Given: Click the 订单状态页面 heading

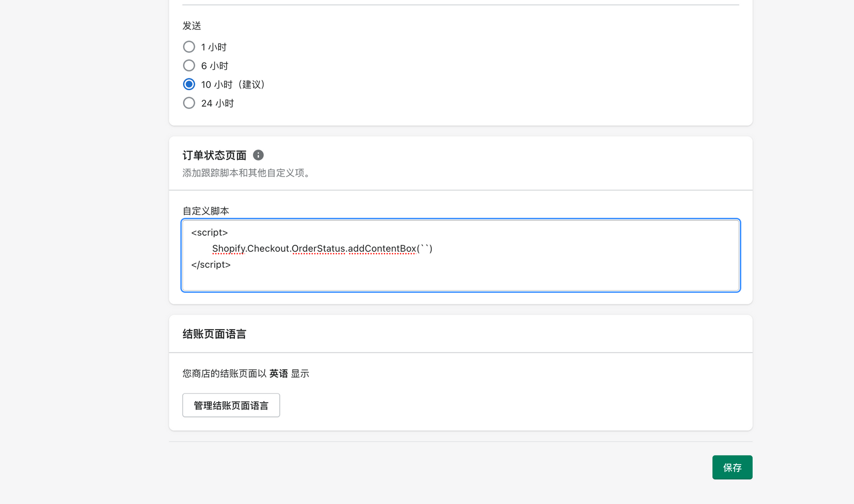Looking at the screenshot, I should (x=213, y=155).
